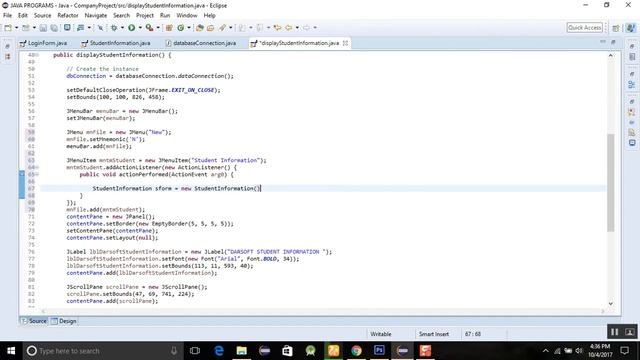
Task: Click the New file toolbar icon
Action: (8, 28)
